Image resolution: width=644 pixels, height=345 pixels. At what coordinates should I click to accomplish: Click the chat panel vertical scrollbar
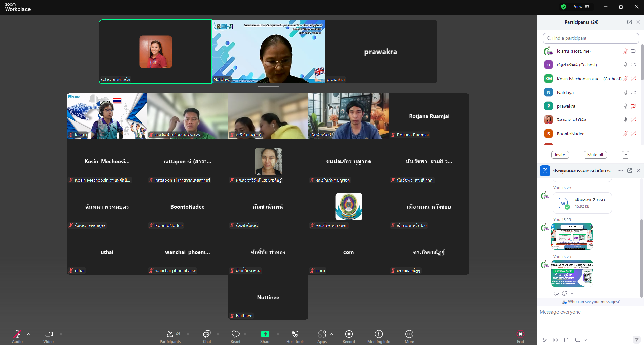[x=642, y=258]
